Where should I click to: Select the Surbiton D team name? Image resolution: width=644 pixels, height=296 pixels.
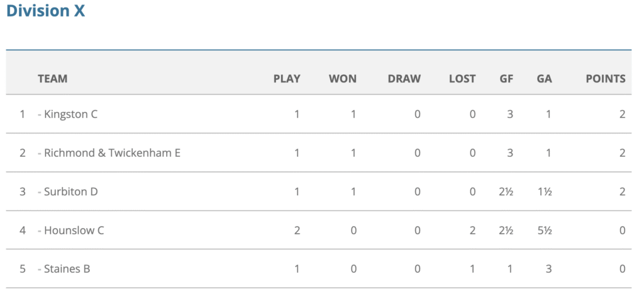click(70, 191)
